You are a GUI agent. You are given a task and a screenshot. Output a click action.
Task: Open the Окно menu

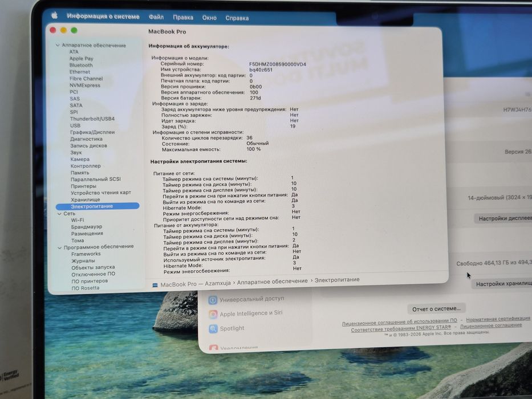[209, 18]
